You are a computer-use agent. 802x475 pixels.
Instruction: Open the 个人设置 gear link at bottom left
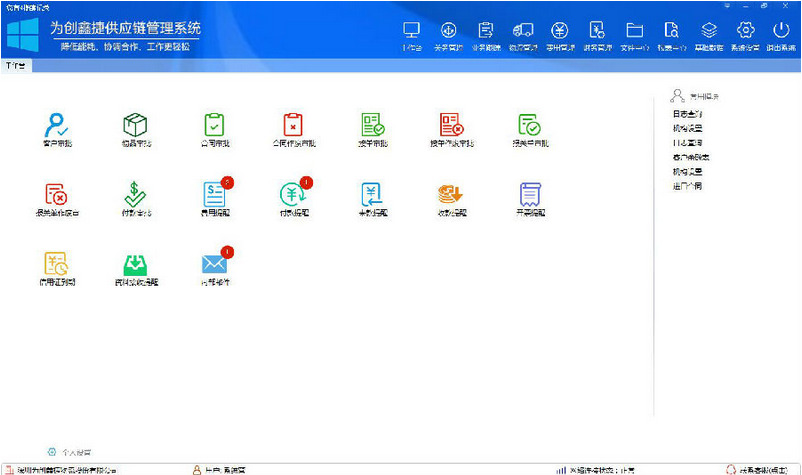(x=70, y=453)
